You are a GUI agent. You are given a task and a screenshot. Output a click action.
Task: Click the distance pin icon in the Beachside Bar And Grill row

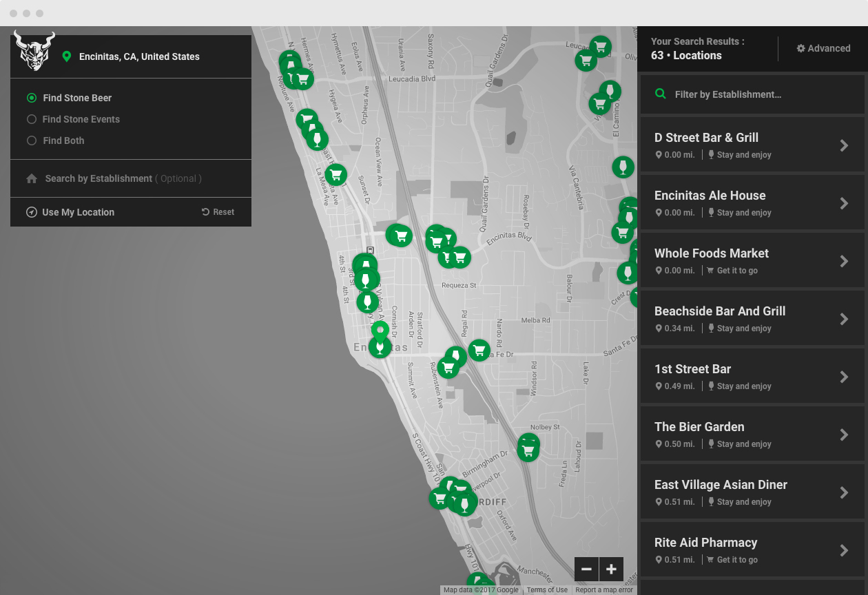659,328
